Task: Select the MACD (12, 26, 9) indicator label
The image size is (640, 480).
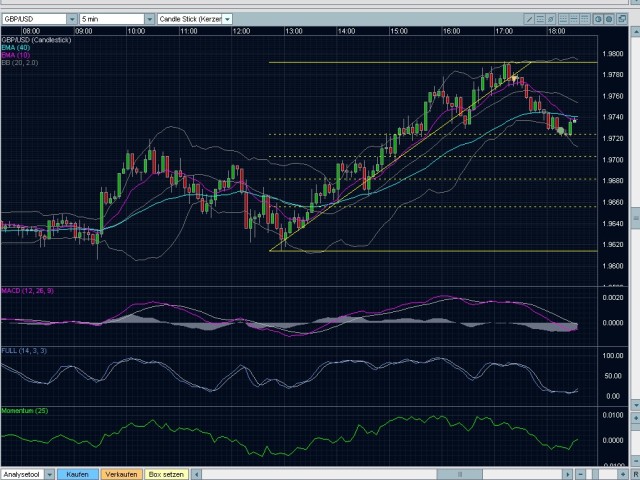Action: click(x=27, y=290)
